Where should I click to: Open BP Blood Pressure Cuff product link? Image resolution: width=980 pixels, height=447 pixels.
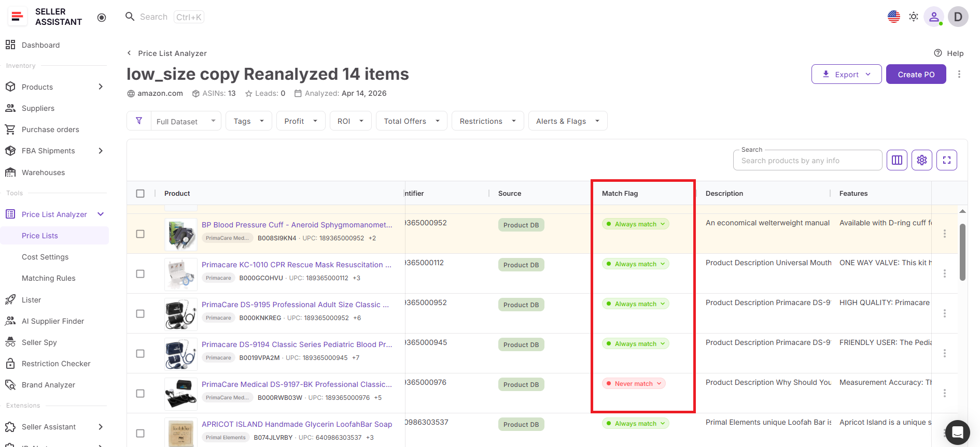(297, 225)
